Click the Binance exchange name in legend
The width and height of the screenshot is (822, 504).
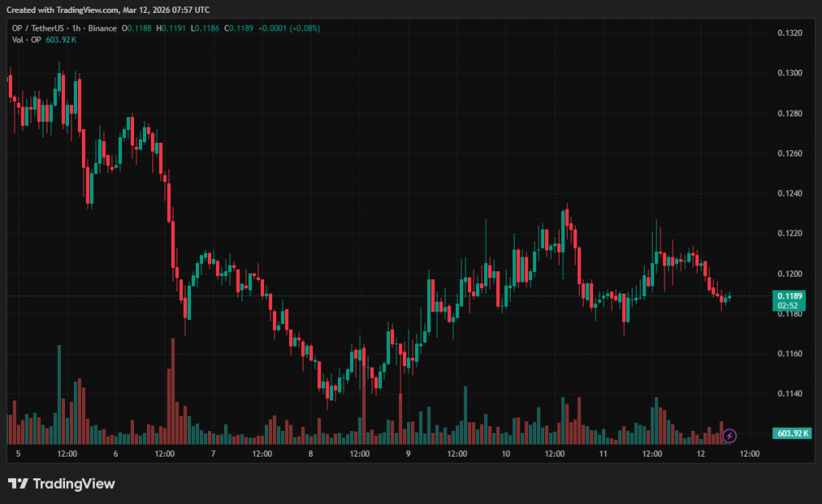click(x=103, y=28)
